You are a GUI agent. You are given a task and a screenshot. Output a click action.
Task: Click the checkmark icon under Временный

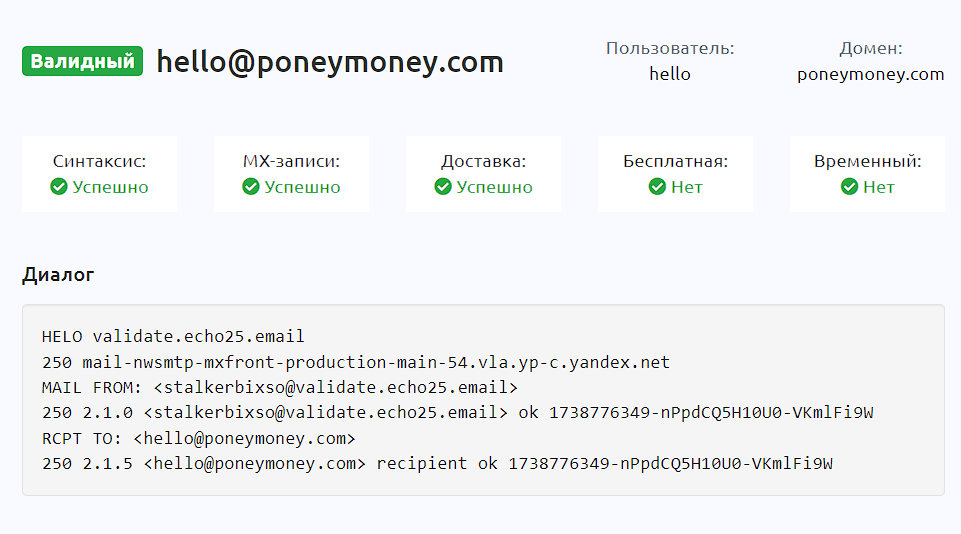pyautogui.click(x=849, y=187)
